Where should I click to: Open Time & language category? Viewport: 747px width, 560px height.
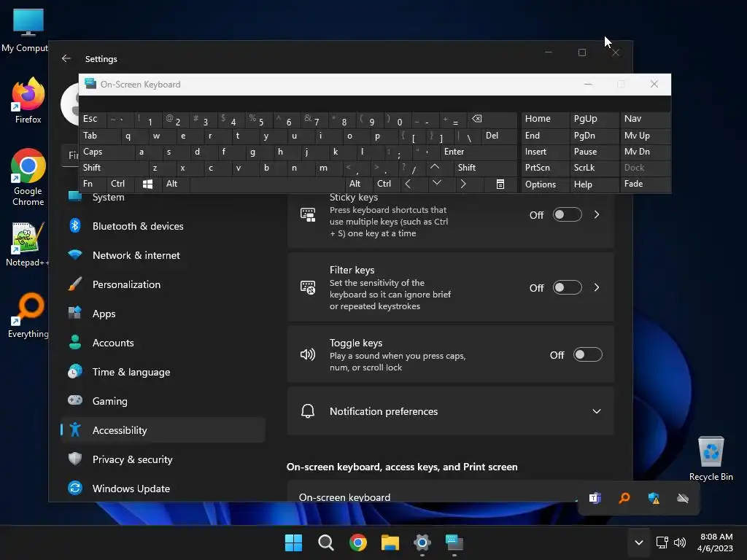(x=163, y=372)
